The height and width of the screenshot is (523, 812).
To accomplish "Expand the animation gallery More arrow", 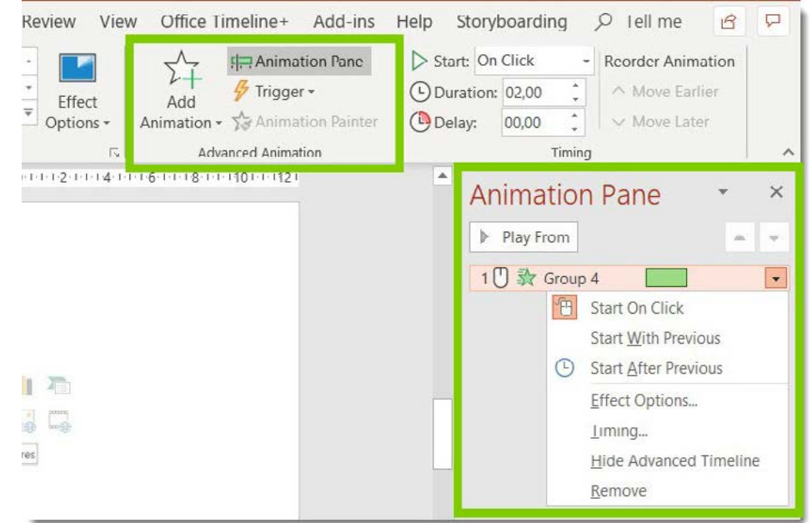I will [x=28, y=113].
